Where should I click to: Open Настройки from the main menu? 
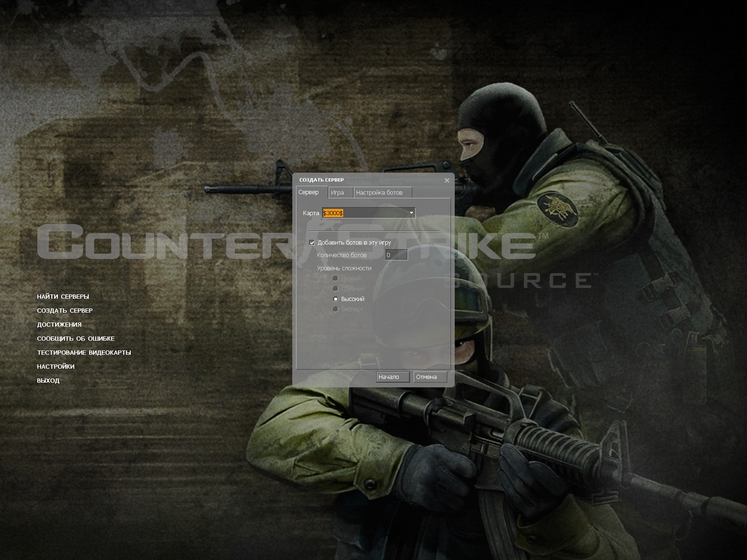[56, 367]
